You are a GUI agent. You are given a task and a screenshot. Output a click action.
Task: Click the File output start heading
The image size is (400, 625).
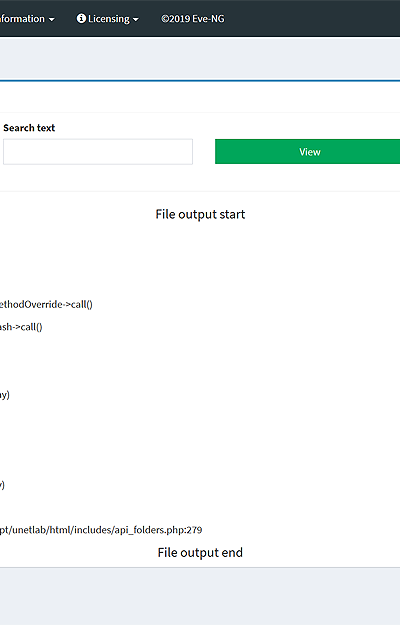[x=200, y=214]
